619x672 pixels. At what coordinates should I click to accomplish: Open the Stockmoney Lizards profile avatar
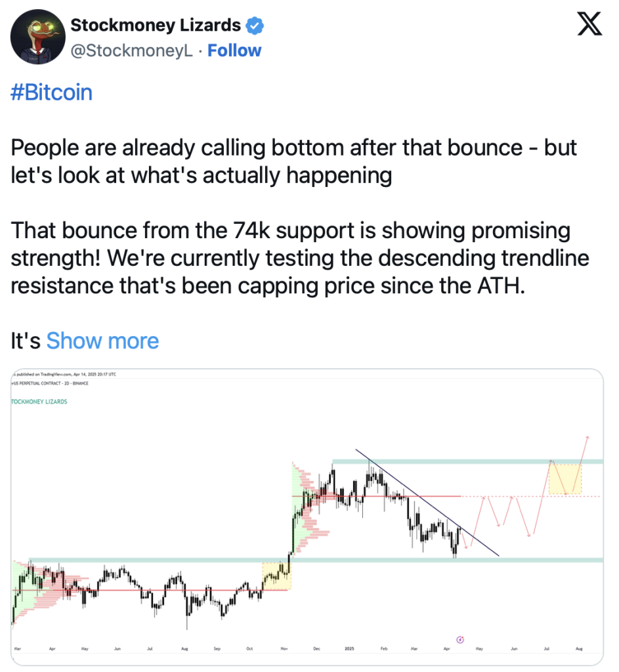pyautogui.click(x=37, y=37)
